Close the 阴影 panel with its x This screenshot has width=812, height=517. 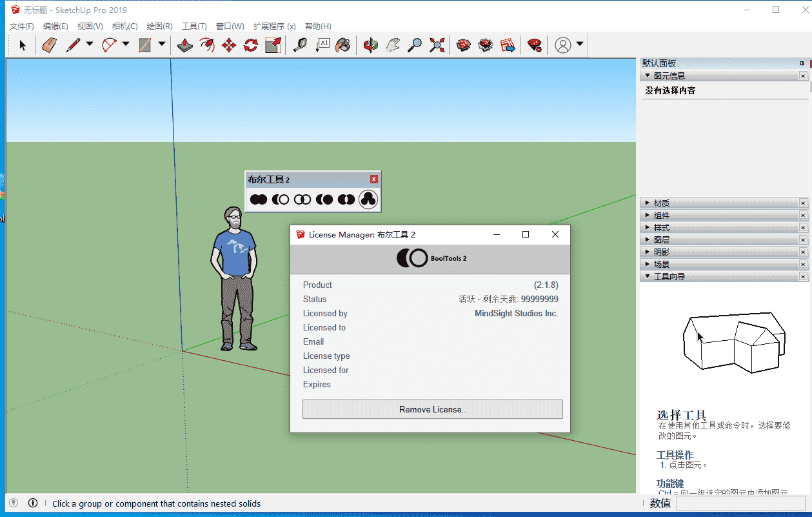[x=803, y=252]
